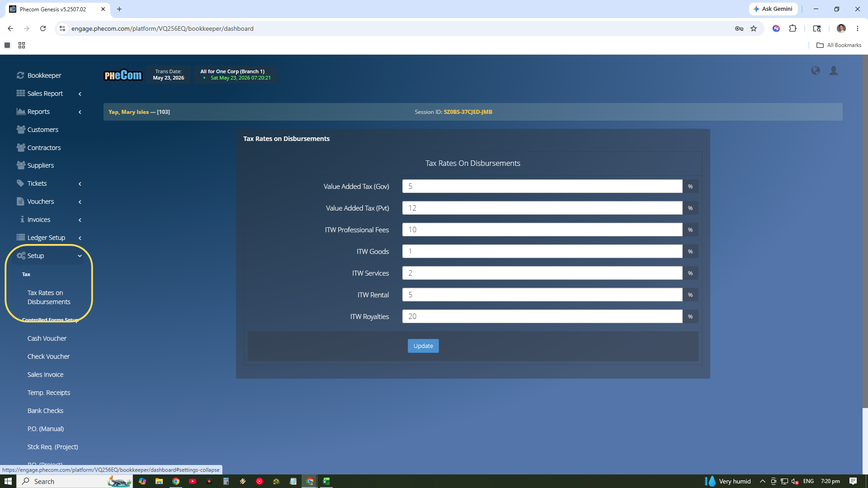Open the Windows Start menu
868x488 pixels.
[x=8, y=481]
